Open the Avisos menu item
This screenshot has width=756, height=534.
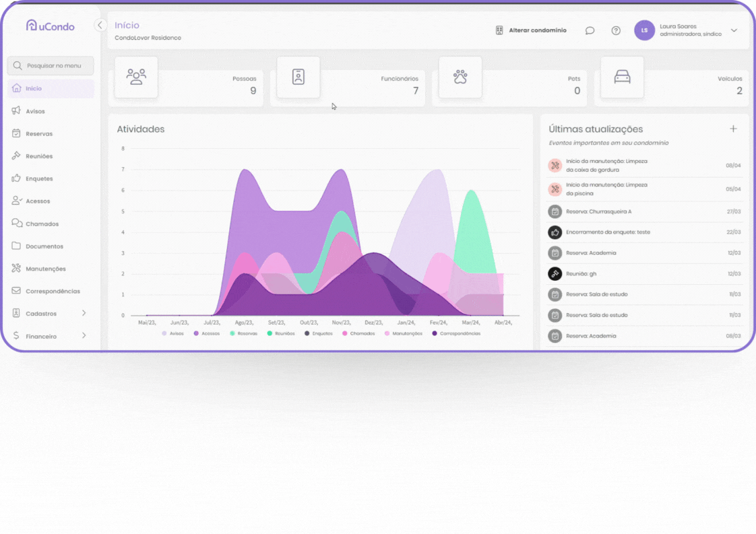[51, 111]
